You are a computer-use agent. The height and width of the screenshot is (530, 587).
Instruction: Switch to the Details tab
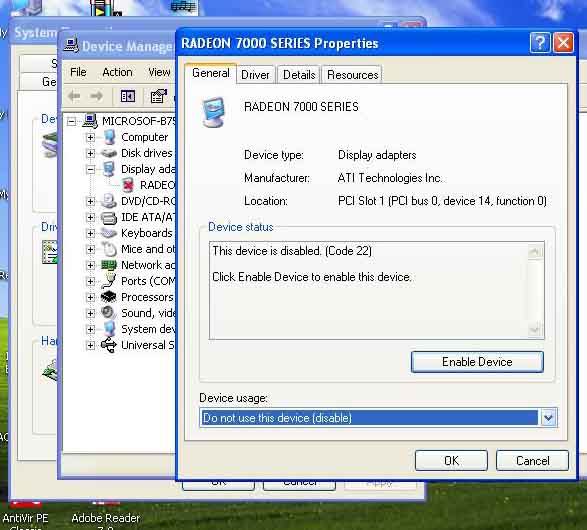pos(299,74)
